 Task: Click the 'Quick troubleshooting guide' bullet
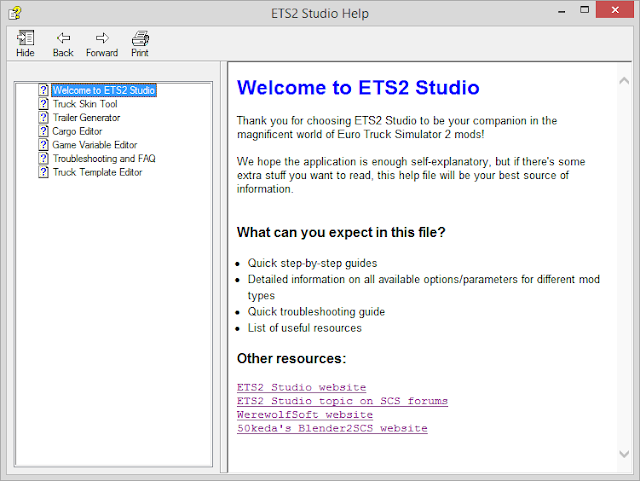click(316, 312)
